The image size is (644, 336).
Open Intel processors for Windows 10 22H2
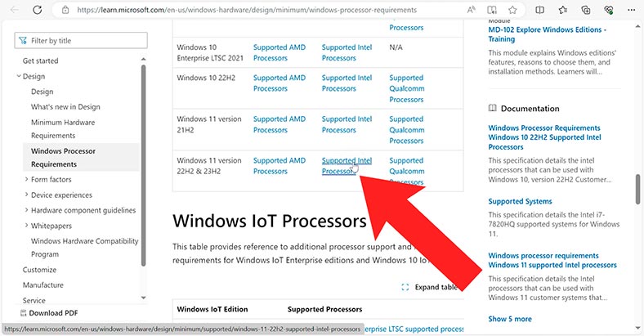pyautogui.click(x=347, y=83)
